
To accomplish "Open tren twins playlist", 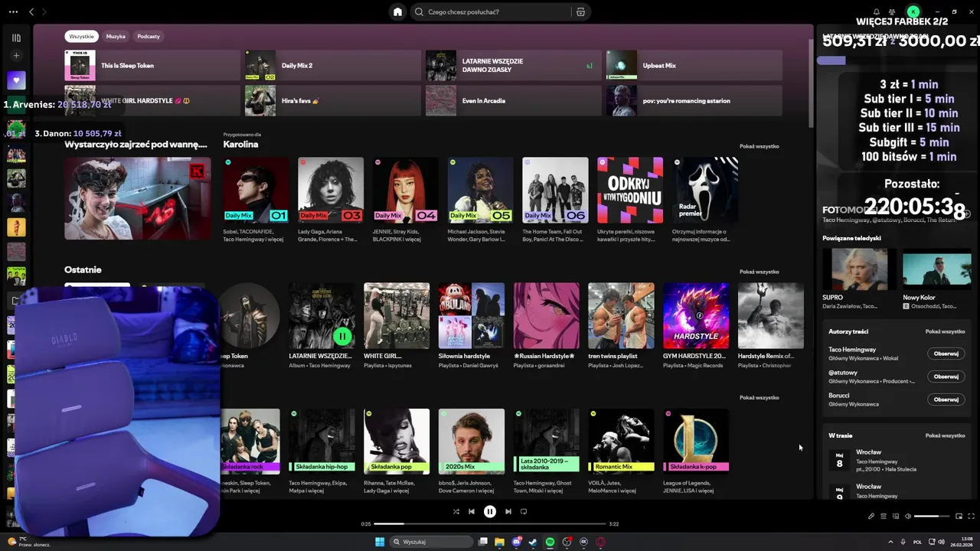I will (x=621, y=316).
